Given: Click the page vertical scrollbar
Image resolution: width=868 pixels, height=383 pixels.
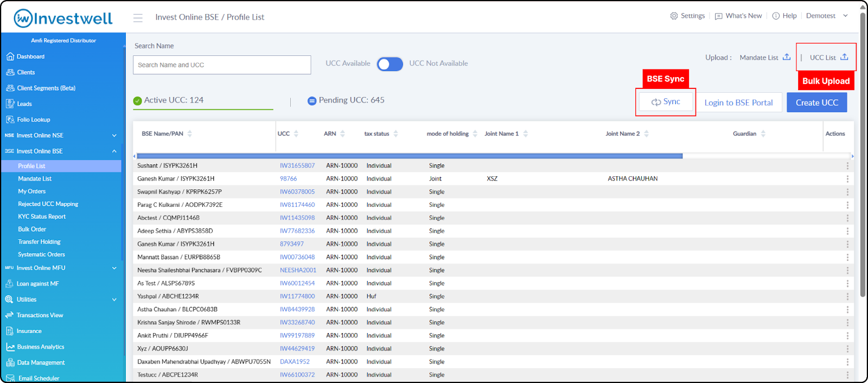Looking at the screenshot, I should 863,154.
